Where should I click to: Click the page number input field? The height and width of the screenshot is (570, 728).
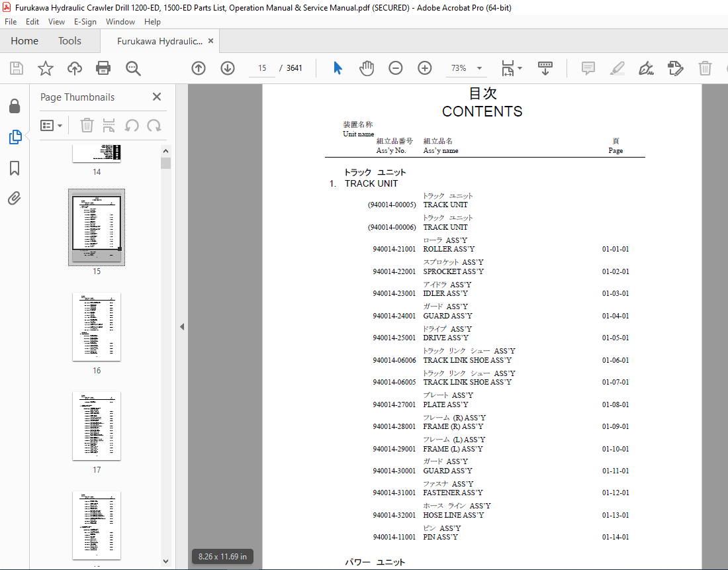(262, 68)
